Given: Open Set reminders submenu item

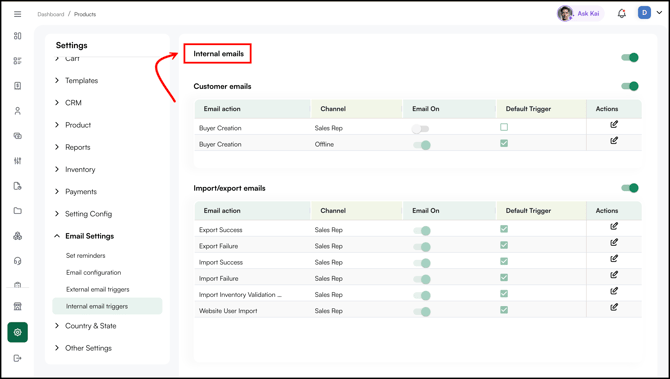Looking at the screenshot, I should click(85, 256).
